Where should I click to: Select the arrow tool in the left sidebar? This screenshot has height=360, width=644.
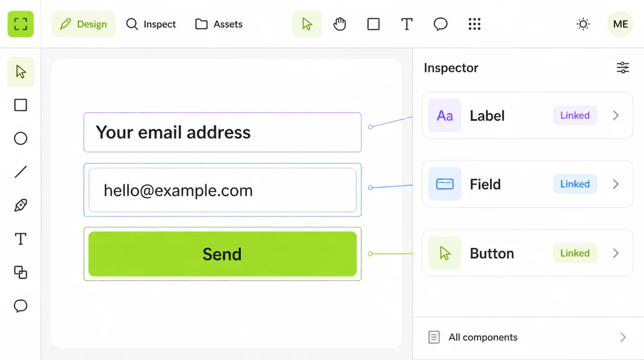tap(21, 72)
